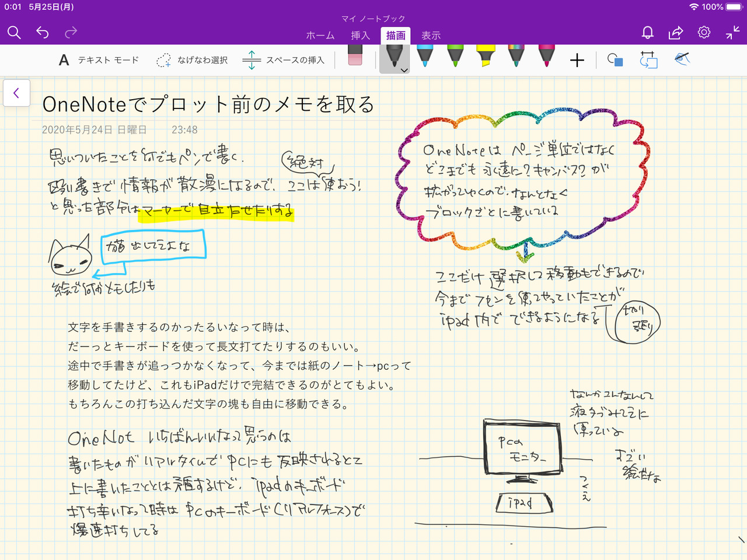Check the Wi-Fi status icon
Screen dimensions: 747x560
[694, 6]
